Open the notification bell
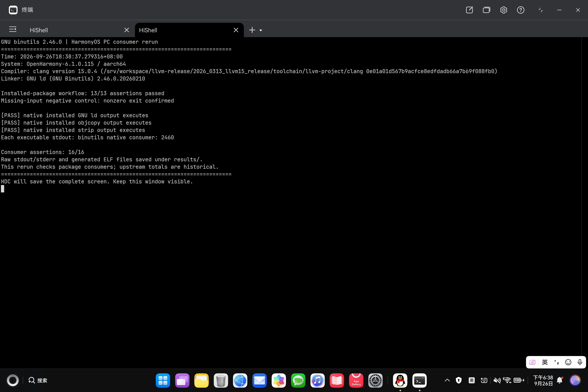The width and height of the screenshot is (588, 392). tap(560, 380)
